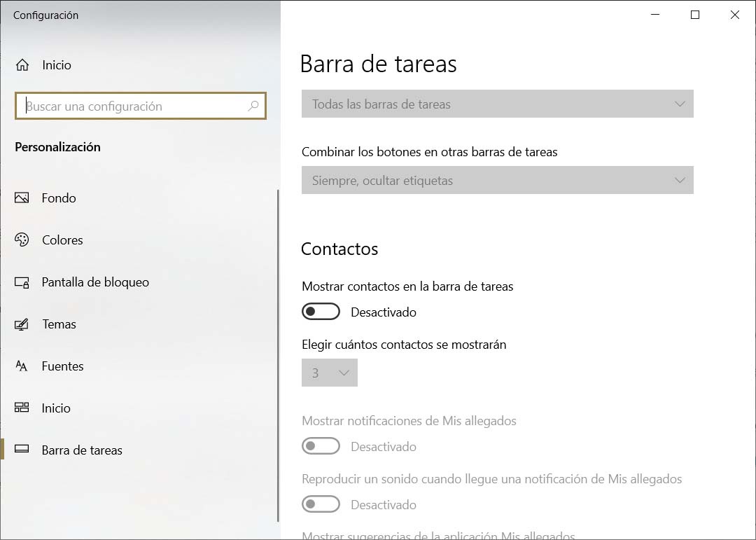Enable sonido de notificación de Mis allegados
The image size is (756, 540).
click(321, 504)
